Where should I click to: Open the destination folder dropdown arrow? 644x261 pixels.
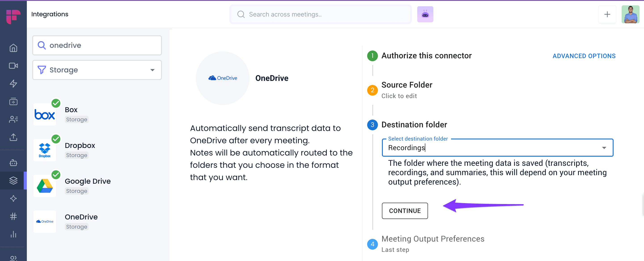604,148
